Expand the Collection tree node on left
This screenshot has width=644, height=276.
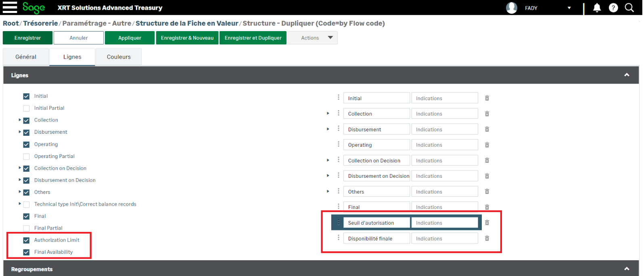tap(20, 120)
